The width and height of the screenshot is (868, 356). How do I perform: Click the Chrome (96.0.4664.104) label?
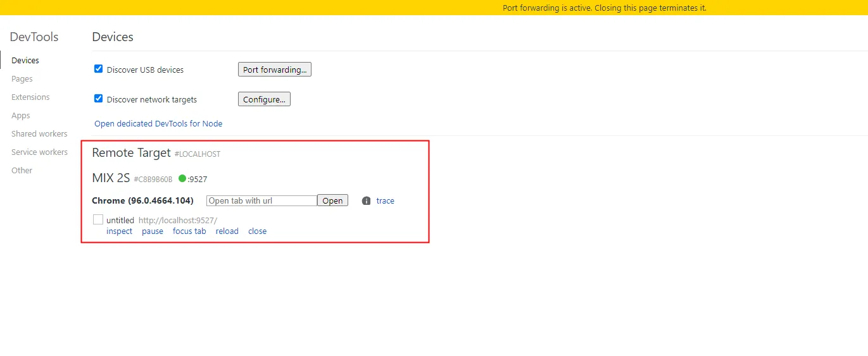click(x=143, y=200)
